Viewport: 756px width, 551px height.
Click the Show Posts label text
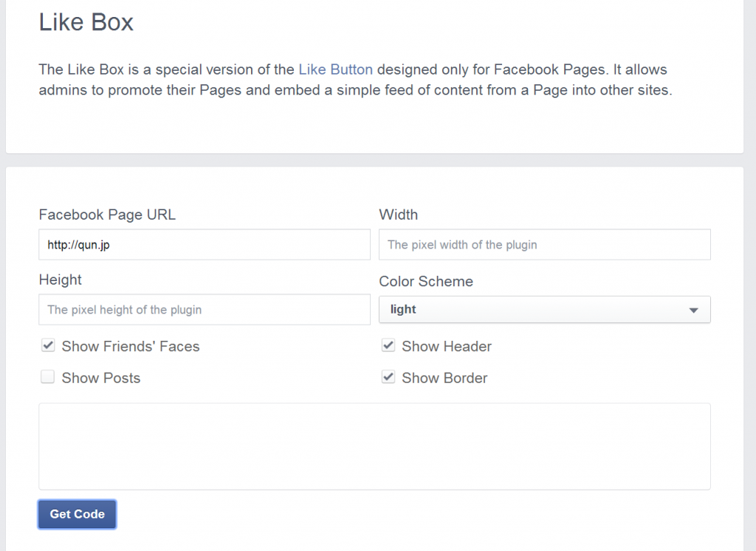click(x=101, y=378)
